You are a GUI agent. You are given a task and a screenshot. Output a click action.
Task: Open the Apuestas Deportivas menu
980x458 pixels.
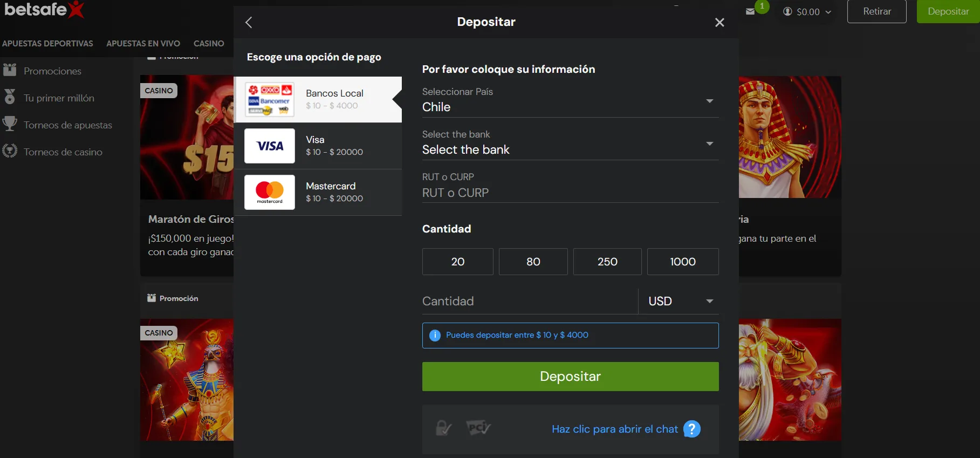coord(47,43)
